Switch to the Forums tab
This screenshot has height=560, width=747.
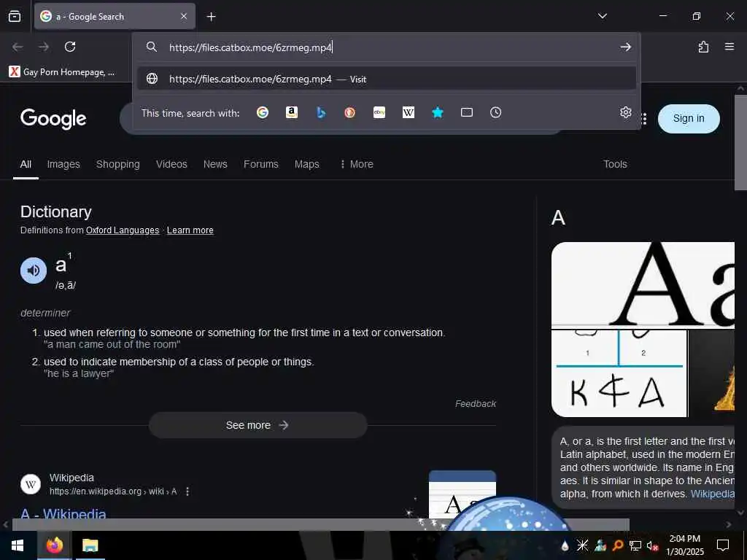pyautogui.click(x=261, y=164)
